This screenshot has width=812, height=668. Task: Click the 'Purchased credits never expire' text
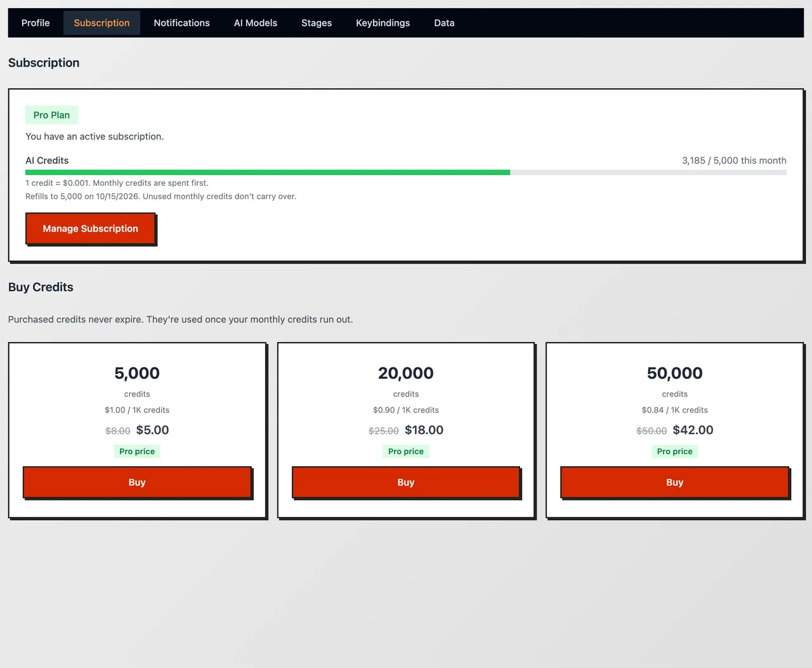pyautogui.click(x=180, y=319)
